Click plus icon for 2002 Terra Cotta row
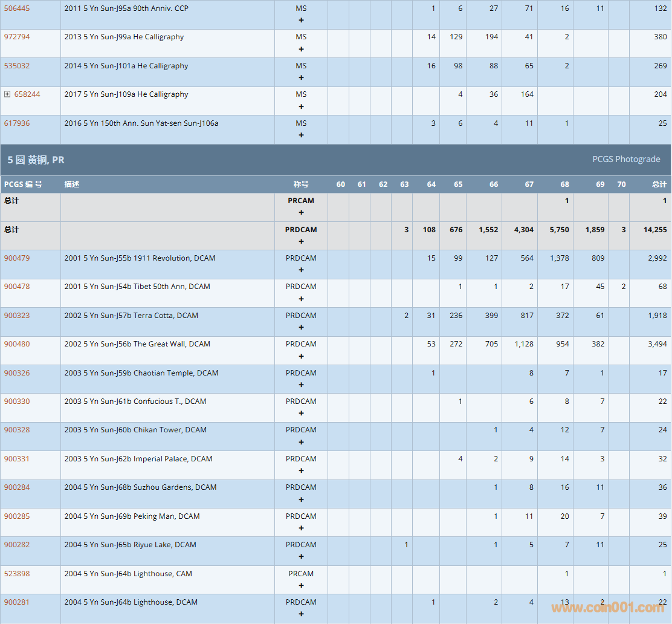The image size is (672, 624). tap(301, 328)
